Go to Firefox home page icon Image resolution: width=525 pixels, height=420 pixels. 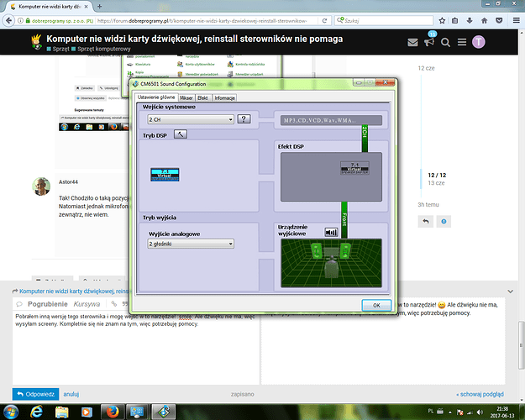[484, 21]
